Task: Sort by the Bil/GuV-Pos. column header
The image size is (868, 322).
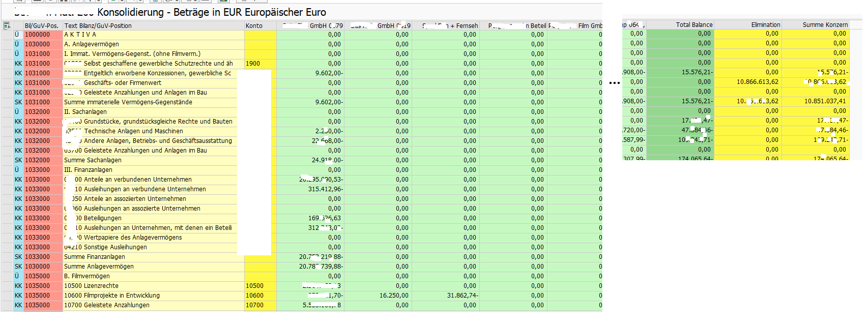Action: (41, 26)
